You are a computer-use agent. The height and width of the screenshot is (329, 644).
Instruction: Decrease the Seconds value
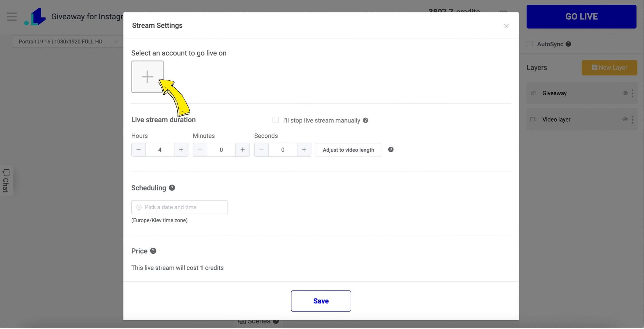coord(261,150)
